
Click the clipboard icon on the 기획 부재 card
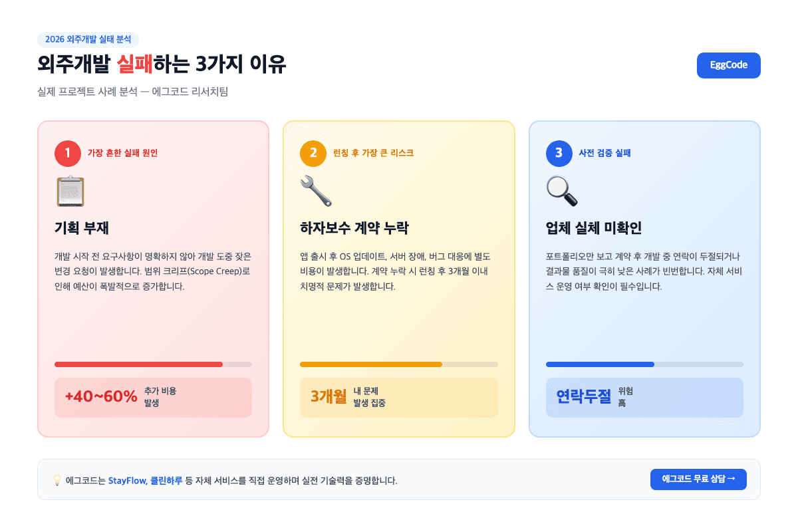(x=70, y=191)
